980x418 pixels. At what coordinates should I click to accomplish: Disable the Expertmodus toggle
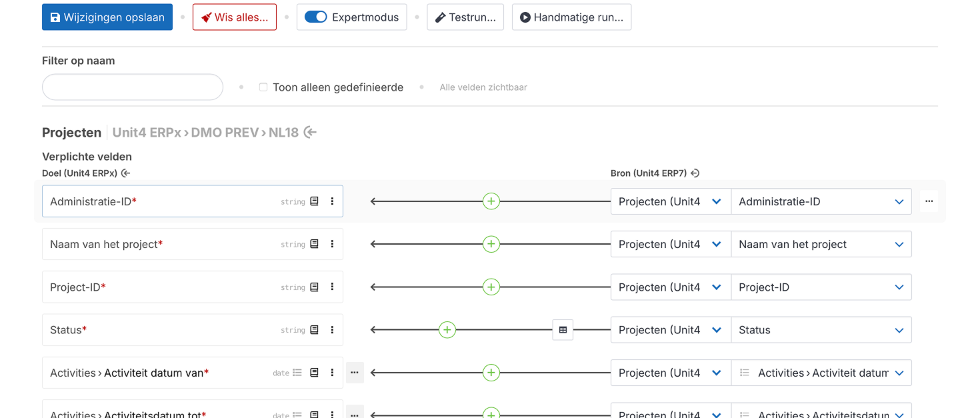click(x=315, y=17)
